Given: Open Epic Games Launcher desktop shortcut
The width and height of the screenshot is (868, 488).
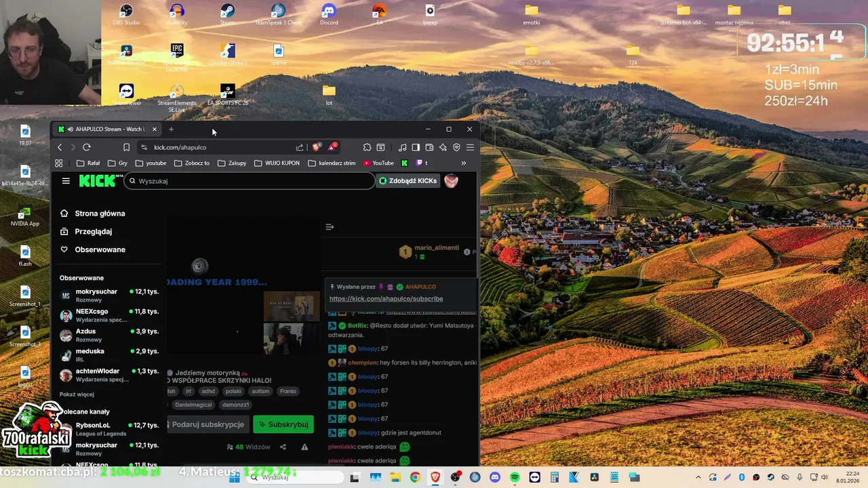Looking at the screenshot, I should coord(177,58).
